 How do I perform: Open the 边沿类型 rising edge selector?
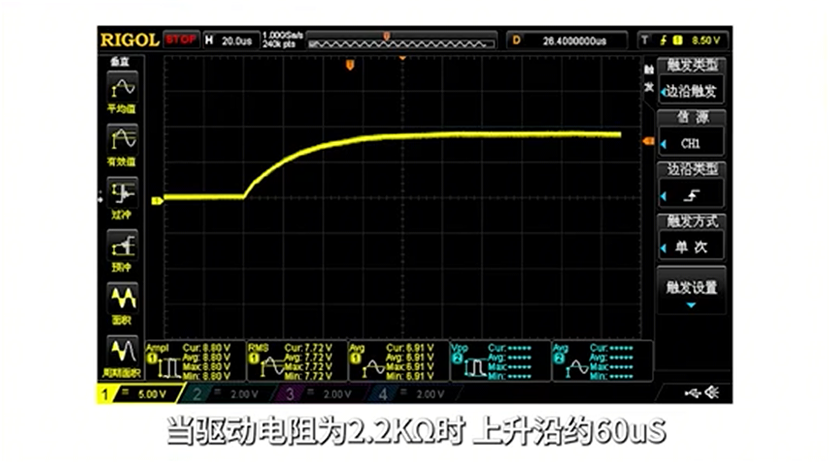(691, 184)
